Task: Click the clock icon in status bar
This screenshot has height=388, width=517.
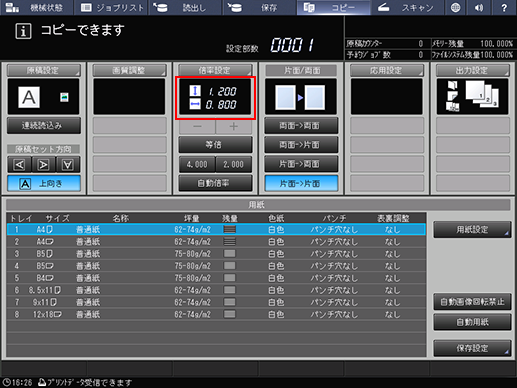Action: [x=6, y=382]
